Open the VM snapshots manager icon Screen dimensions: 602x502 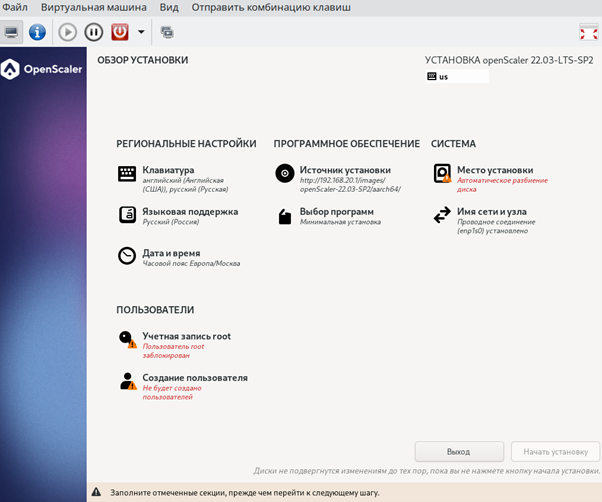(x=167, y=32)
